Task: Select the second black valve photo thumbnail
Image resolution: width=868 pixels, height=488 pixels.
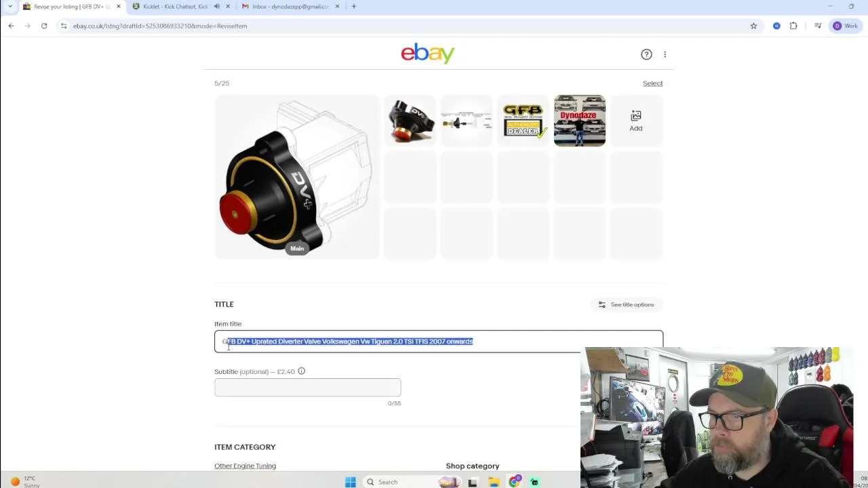Action: [410, 121]
